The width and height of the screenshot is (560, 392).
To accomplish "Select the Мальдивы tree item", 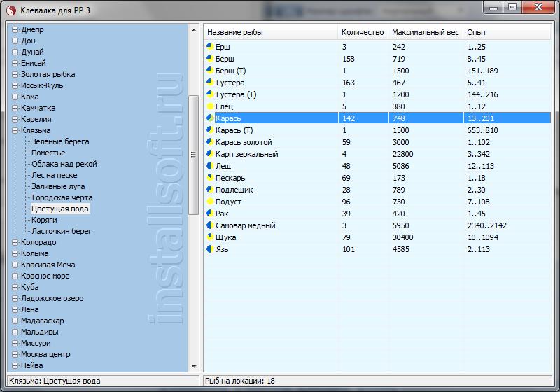I will [40, 332].
